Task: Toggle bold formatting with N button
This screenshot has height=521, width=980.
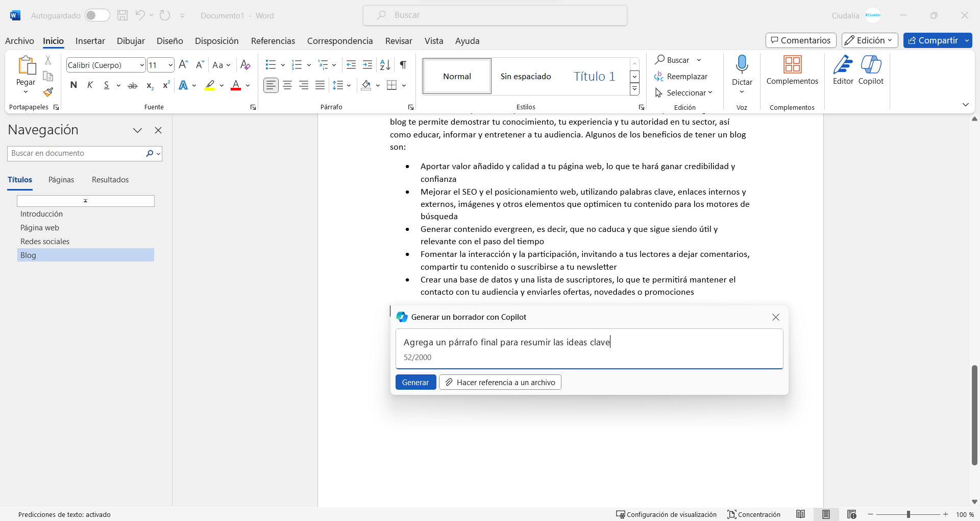Action: (x=73, y=85)
